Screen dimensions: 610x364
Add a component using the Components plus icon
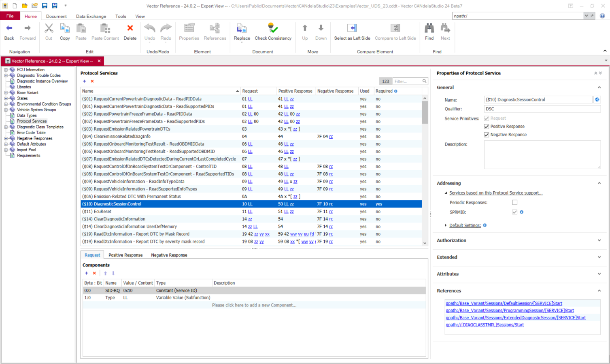pyautogui.click(x=86, y=273)
